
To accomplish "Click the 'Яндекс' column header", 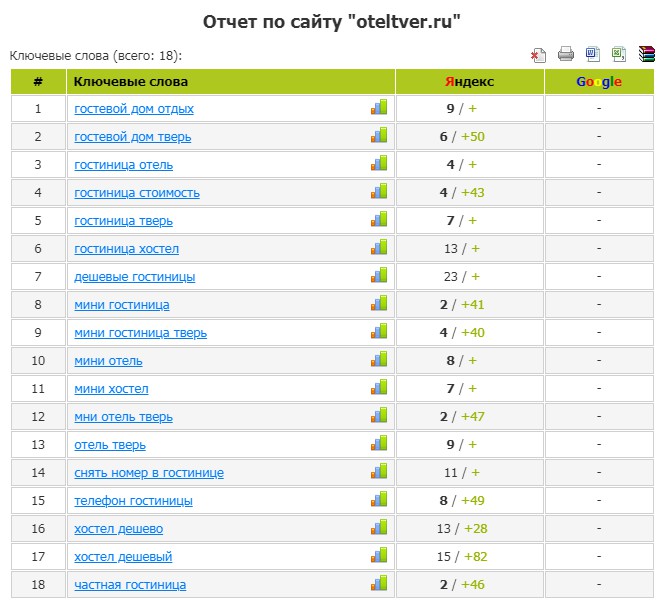I will [x=469, y=82].
